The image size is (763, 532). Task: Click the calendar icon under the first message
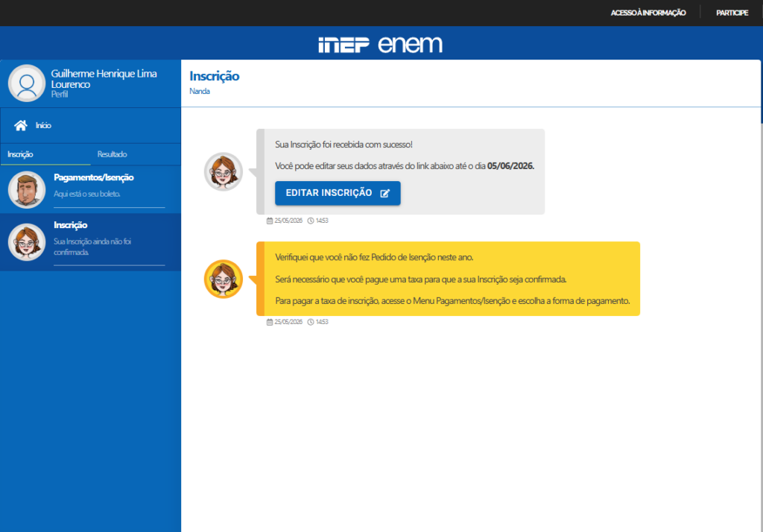270,221
